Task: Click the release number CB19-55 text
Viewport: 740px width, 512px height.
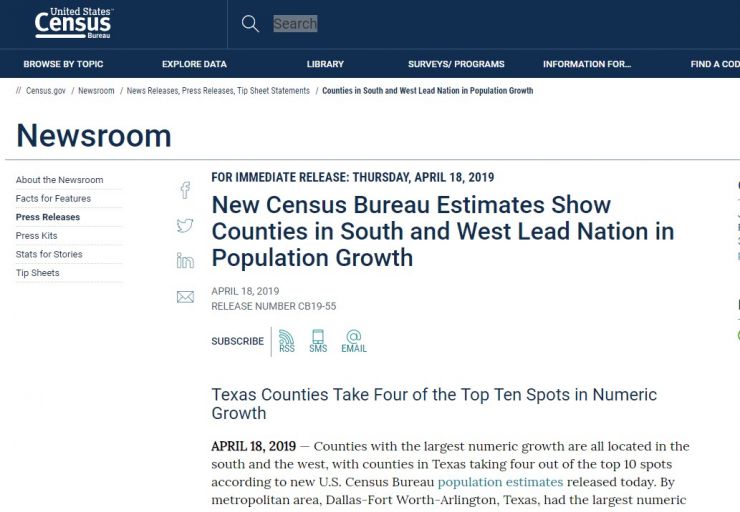Action: point(274,306)
